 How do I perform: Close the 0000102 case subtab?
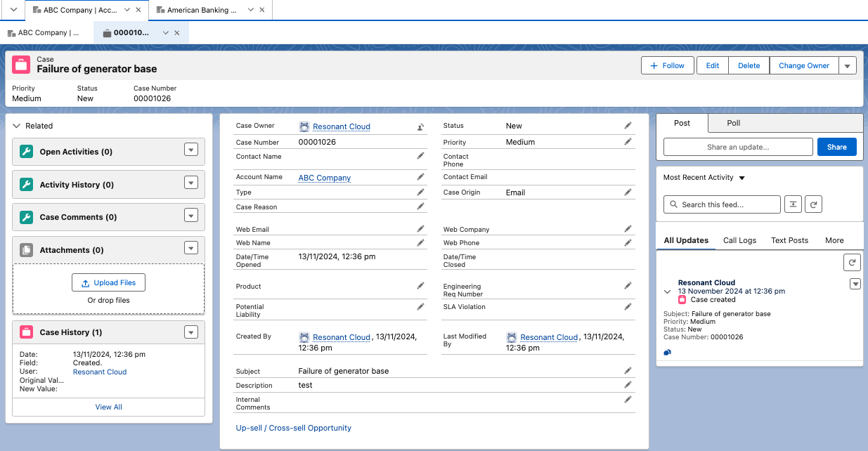(177, 33)
